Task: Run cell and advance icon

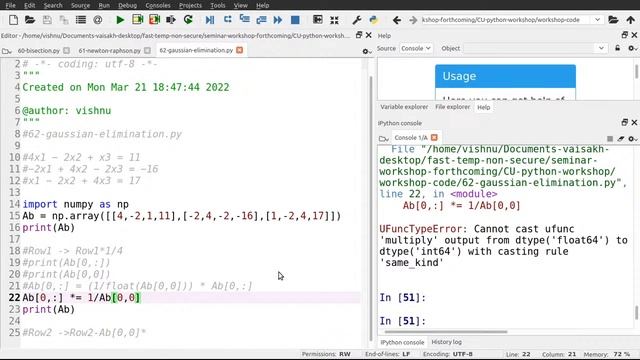Action: tap(154, 20)
